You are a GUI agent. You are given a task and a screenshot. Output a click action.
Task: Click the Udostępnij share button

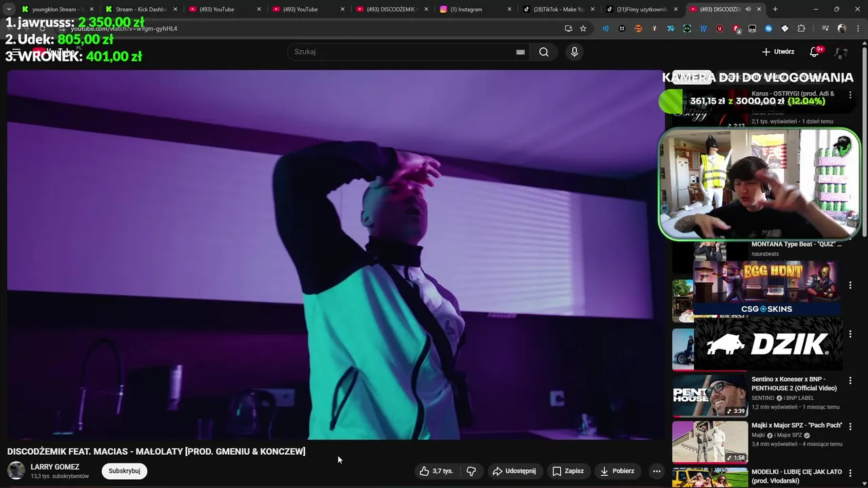tap(514, 471)
